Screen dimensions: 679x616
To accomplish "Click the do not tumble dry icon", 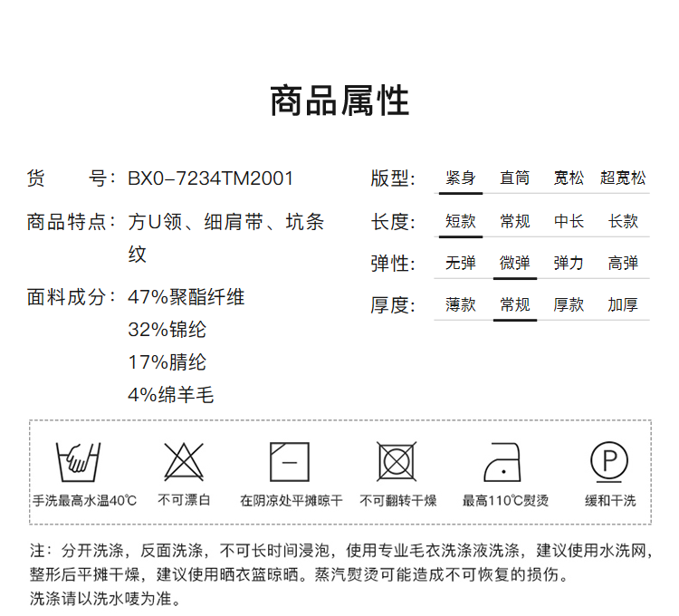I will [397, 462].
